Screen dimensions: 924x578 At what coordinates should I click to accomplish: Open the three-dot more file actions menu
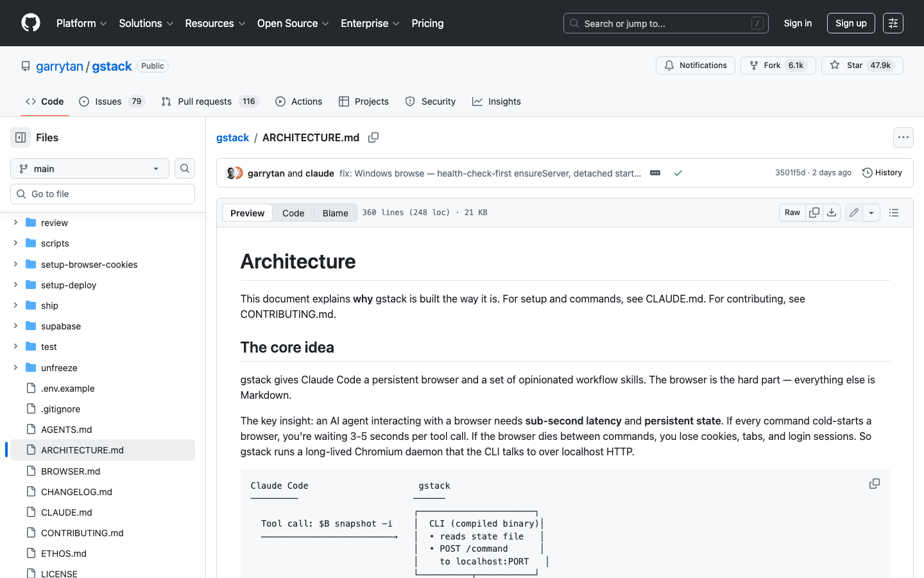pos(903,137)
